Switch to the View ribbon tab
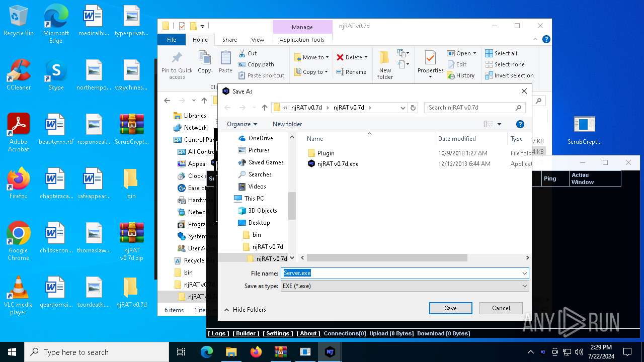 point(258,40)
